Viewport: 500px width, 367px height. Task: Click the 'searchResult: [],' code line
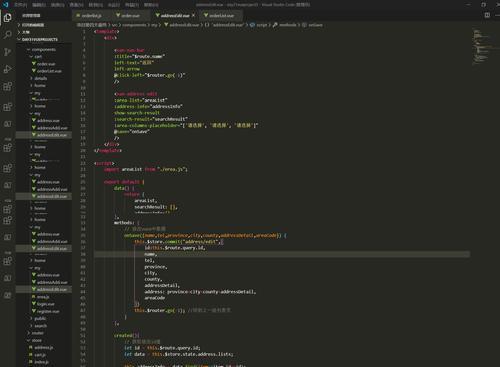(x=156, y=207)
